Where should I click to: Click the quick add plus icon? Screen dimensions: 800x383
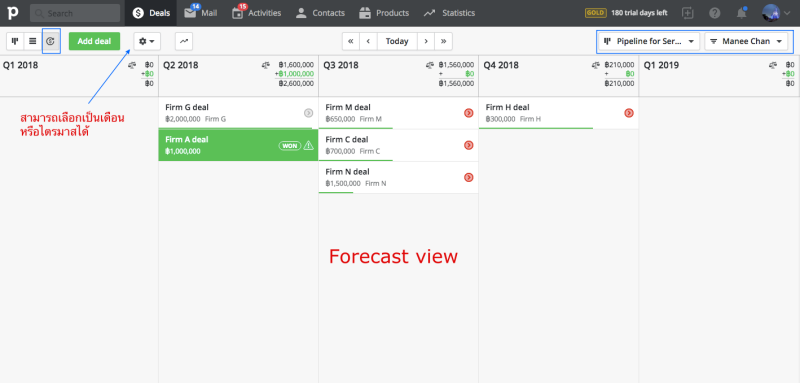(687, 13)
